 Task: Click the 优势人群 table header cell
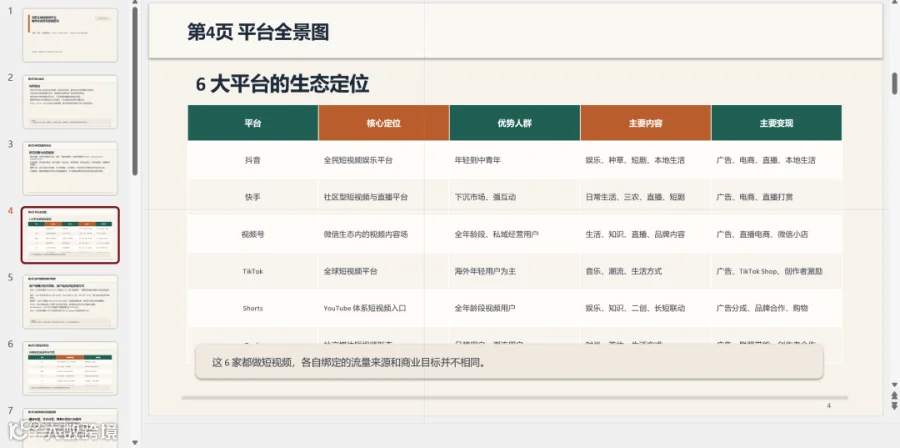515,123
